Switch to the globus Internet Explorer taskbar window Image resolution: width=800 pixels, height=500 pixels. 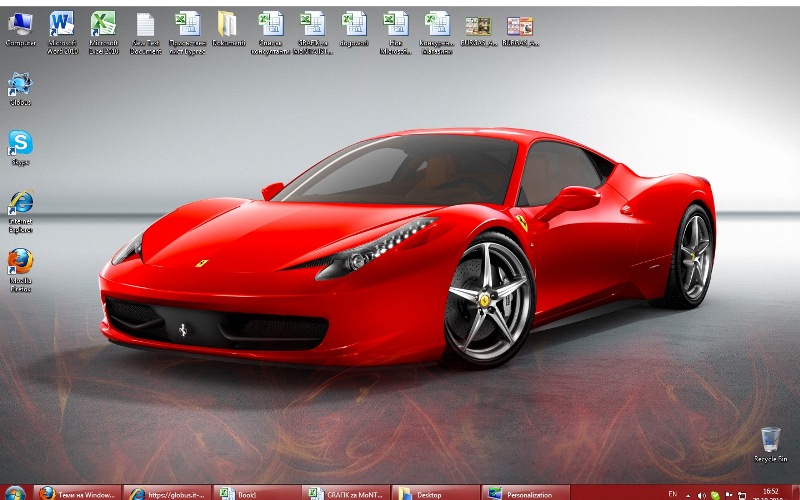168,493
